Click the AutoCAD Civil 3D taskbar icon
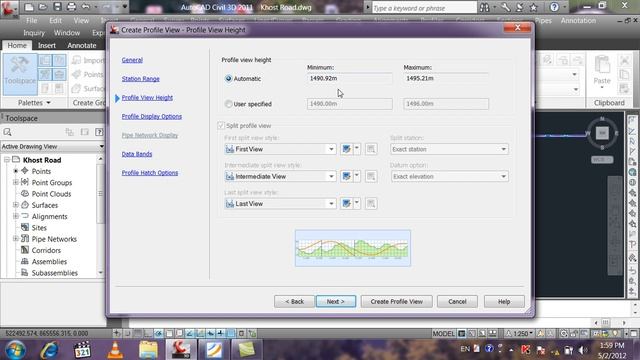 [181, 350]
